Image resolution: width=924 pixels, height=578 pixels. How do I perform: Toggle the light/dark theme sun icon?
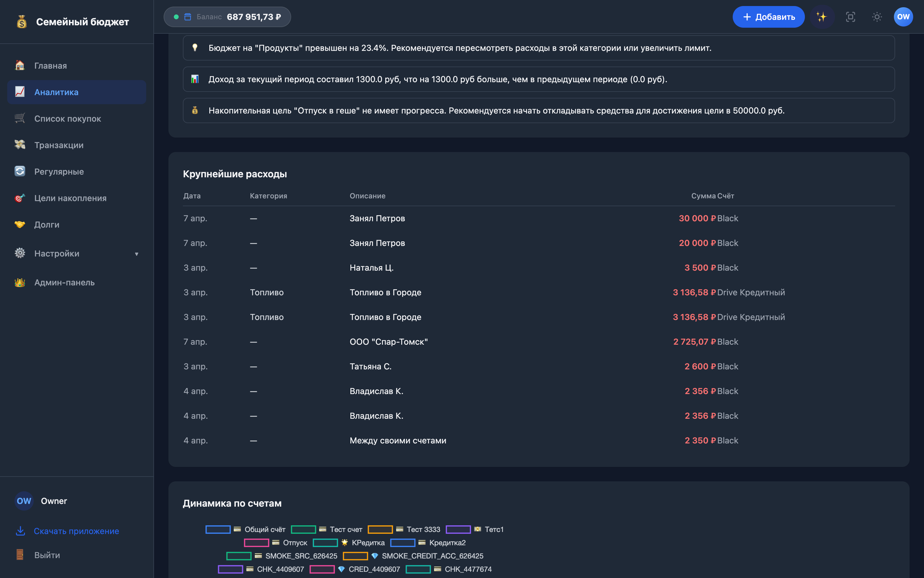[877, 17]
